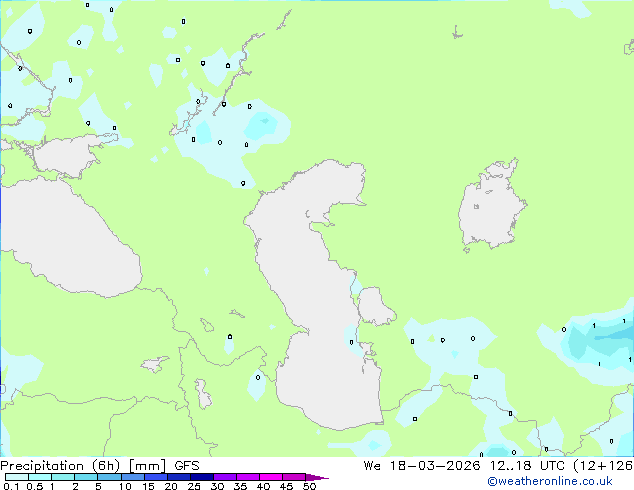Click the 1–2 mm legend swatch

[63, 477]
